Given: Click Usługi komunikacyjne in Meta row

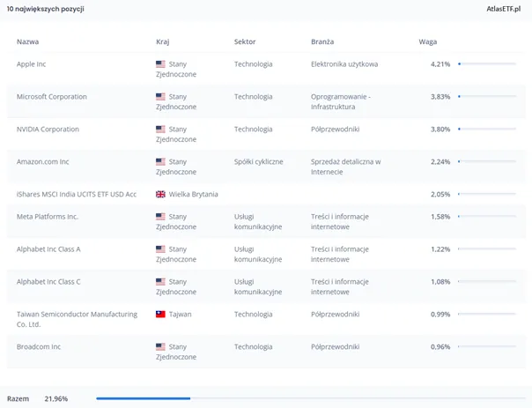Looking at the screenshot, I should click(258, 222).
